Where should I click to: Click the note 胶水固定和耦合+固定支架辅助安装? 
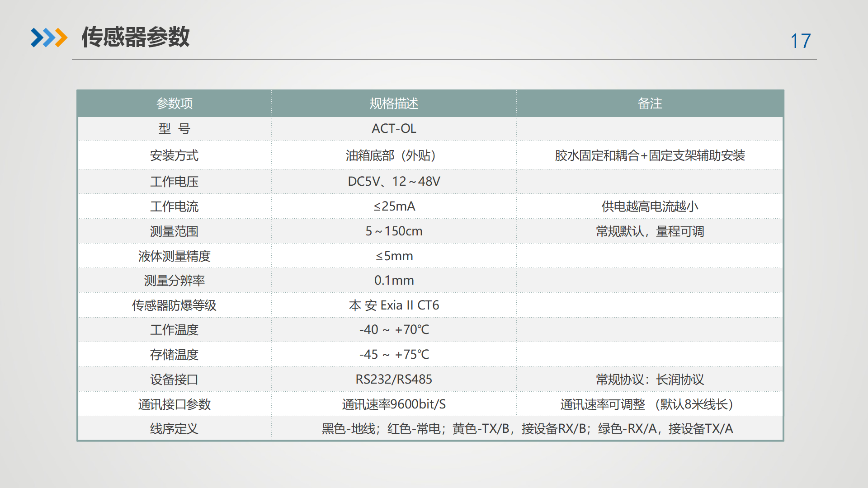pyautogui.click(x=650, y=155)
